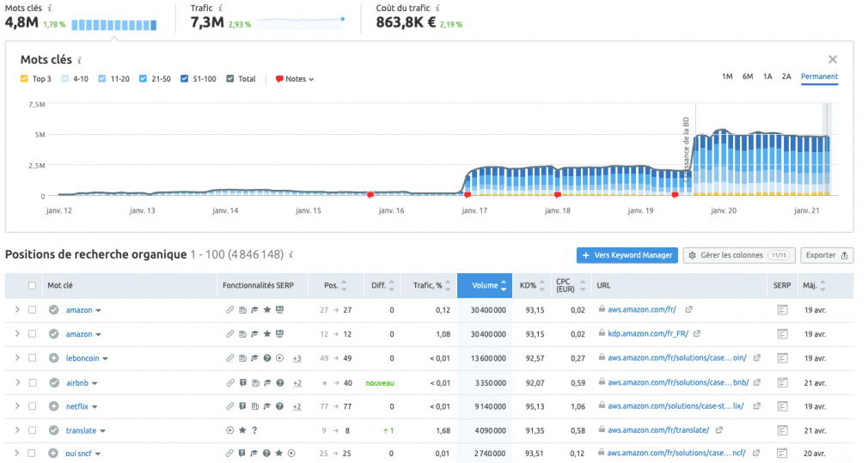This screenshot has height=463, width=868.
Task: Click info icon beside Positions de recherche organique
Action: coord(290,255)
